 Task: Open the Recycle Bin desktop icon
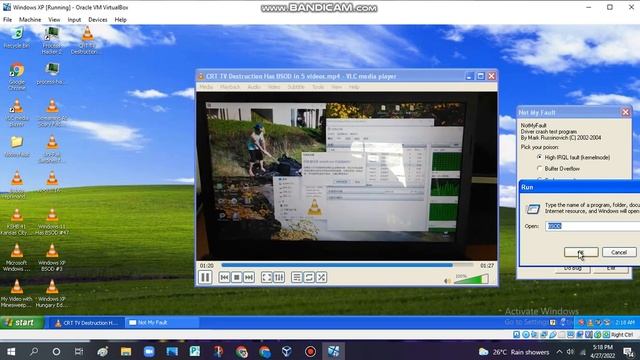coord(17,38)
